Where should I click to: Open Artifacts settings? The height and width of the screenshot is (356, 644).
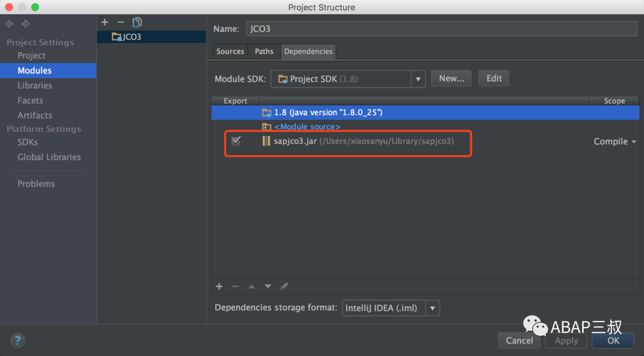coord(35,115)
